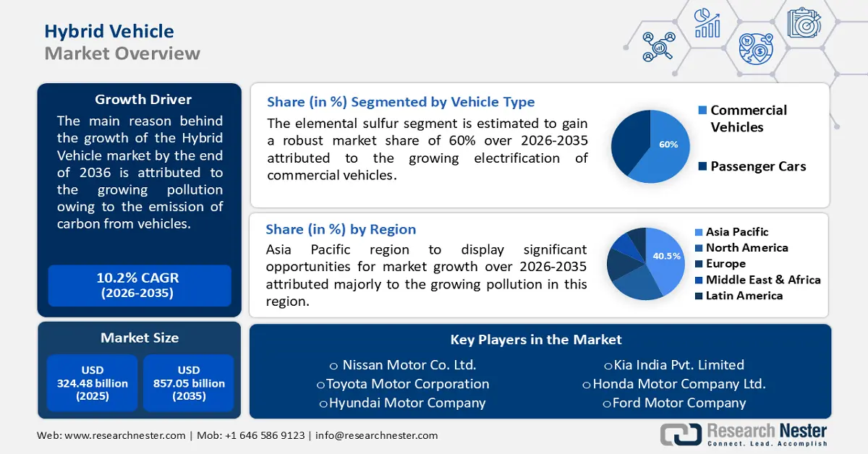Click the Asia Pacific legend swatch
The height and width of the screenshot is (454, 868).
click(698, 232)
